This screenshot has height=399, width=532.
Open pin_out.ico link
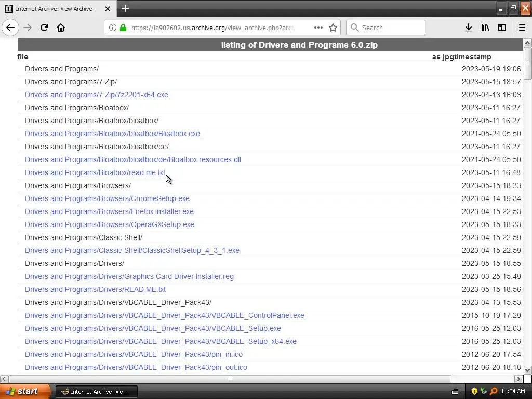[x=136, y=367]
